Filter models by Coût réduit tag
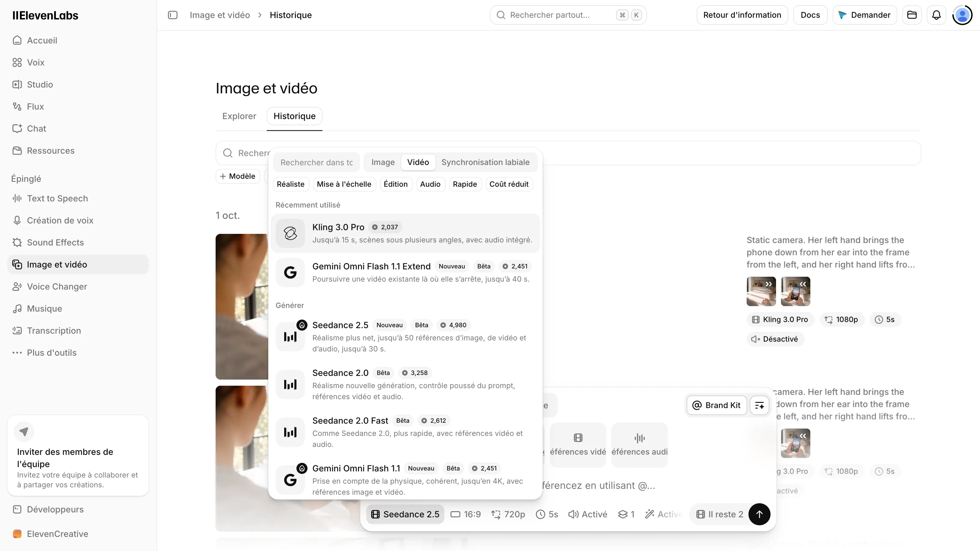This screenshot has width=980, height=551. coord(509,184)
